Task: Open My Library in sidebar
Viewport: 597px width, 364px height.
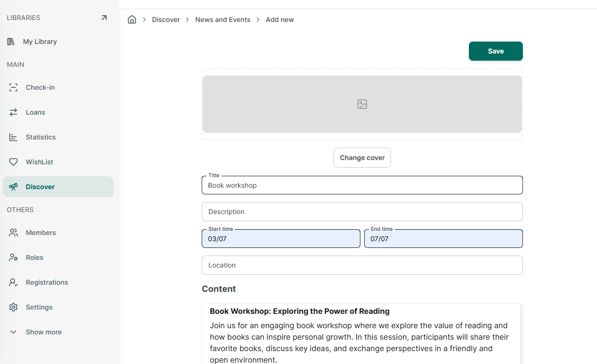Action: pos(58,42)
